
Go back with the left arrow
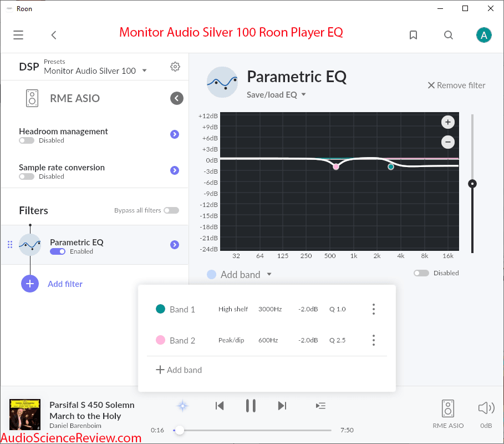pos(54,35)
